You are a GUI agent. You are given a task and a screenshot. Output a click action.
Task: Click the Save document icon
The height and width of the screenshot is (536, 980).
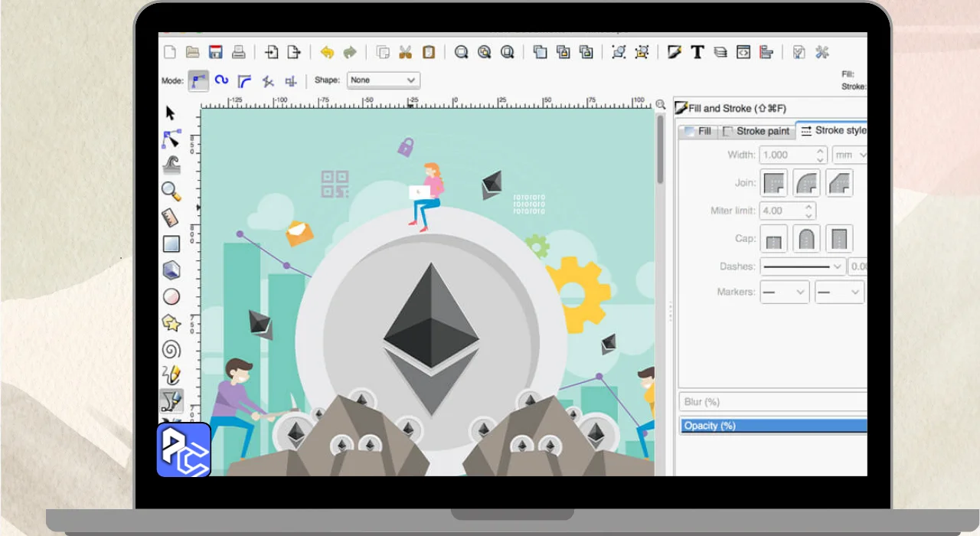pos(216,52)
